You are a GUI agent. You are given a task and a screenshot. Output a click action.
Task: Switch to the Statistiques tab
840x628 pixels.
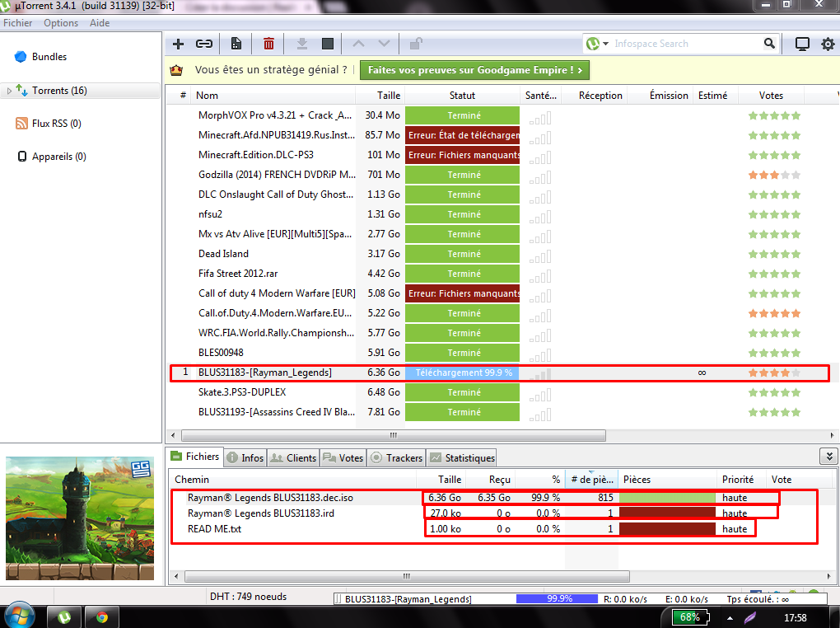(x=462, y=458)
